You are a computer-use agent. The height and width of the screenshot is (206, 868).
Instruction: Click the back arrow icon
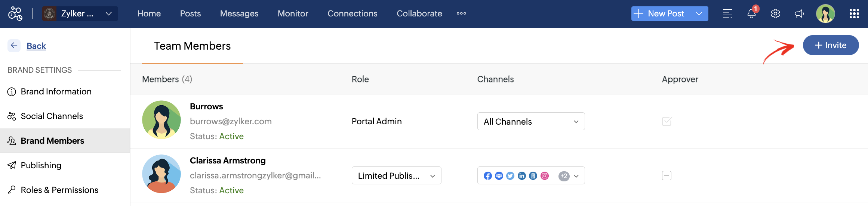tap(14, 46)
